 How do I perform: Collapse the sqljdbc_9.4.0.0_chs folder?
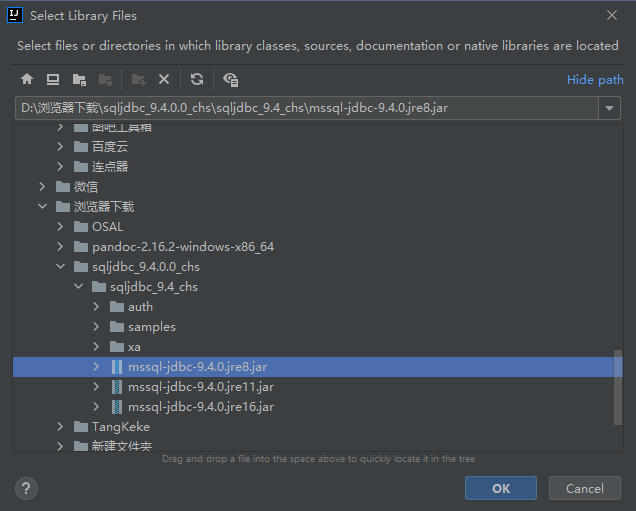point(60,266)
